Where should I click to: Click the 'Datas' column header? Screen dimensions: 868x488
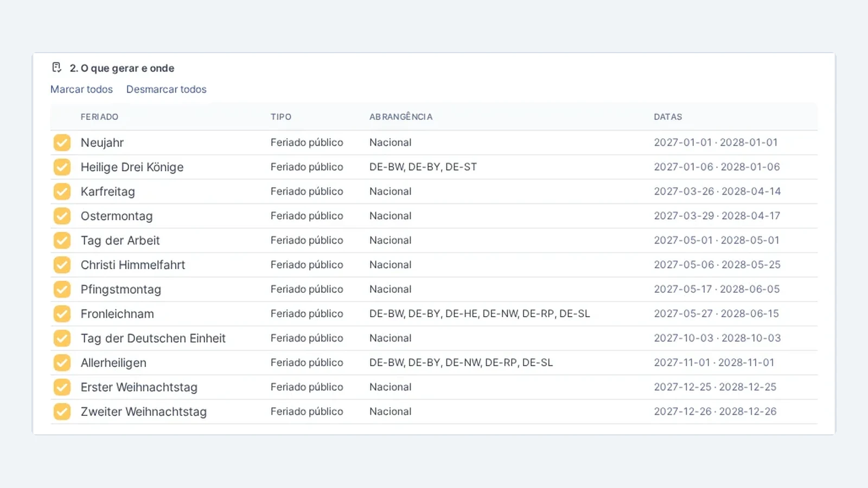coord(668,117)
